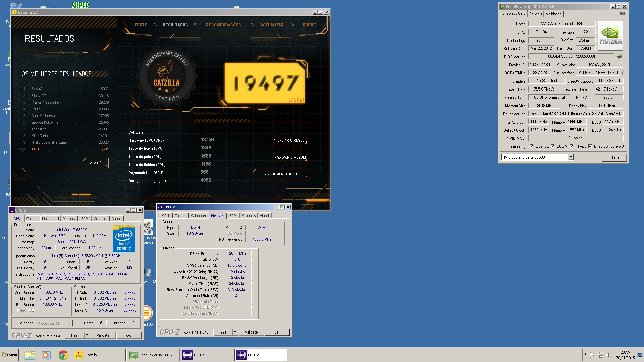
Task: Open Google Chrome from the taskbar
Action: click(x=63, y=355)
